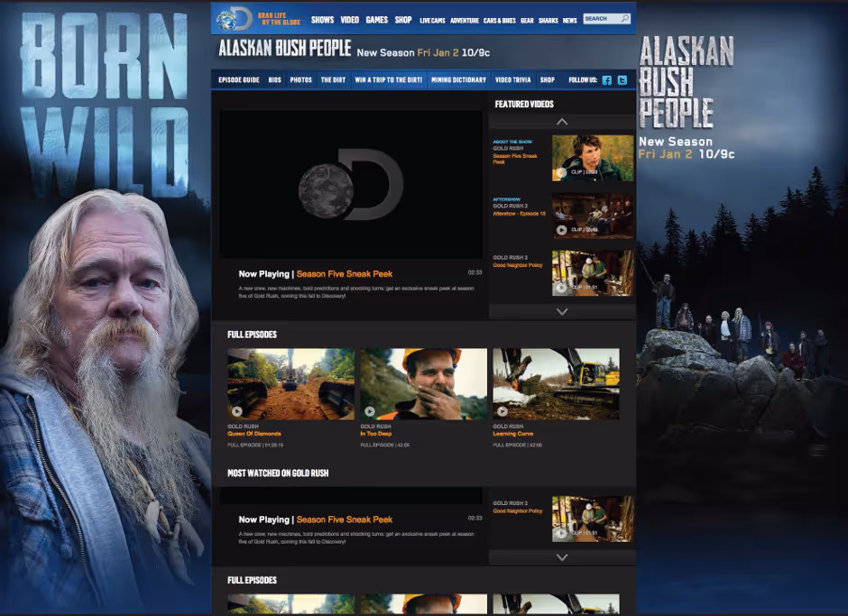Open the GAMES main menu
The height and width of the screenshot is (616, 848).
coord(376,20)
